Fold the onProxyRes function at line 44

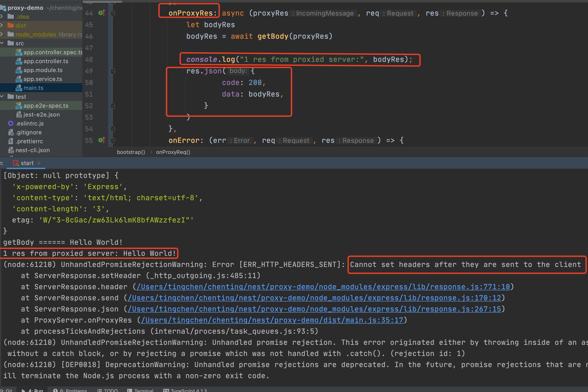point(113,13)
